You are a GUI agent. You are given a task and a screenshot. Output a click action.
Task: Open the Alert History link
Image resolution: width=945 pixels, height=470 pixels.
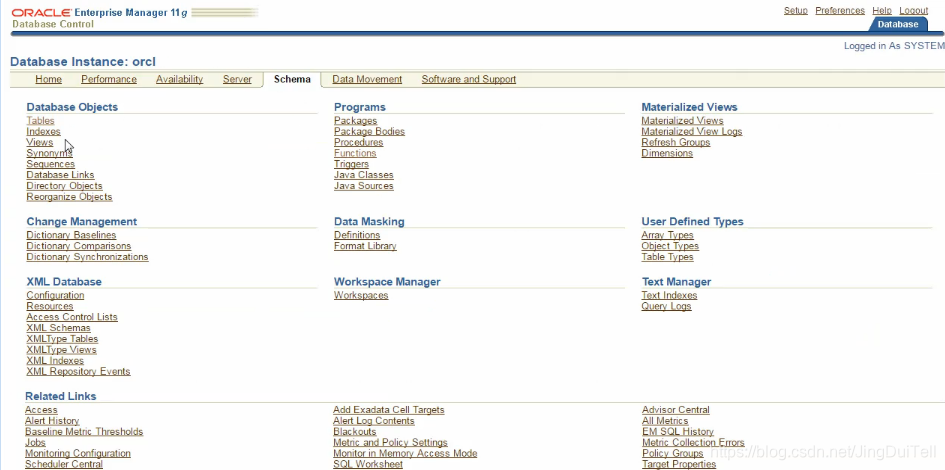tap(52, 421)
